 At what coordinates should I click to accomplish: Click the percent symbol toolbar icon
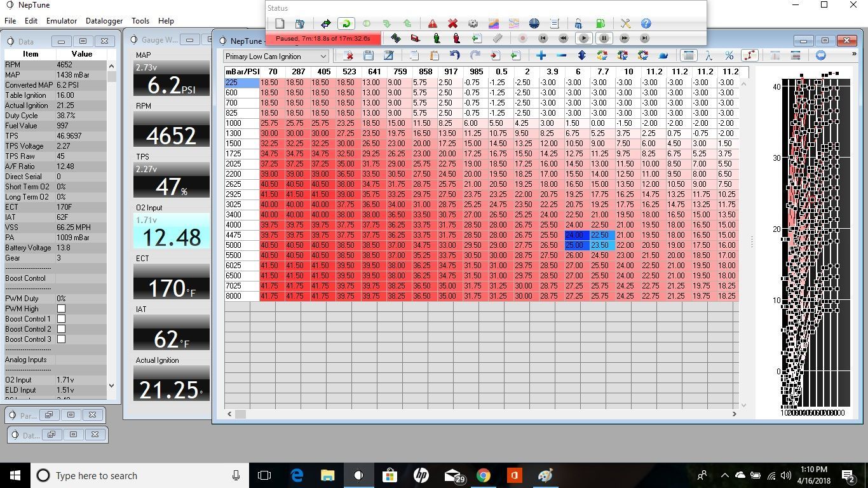(729, 56)
